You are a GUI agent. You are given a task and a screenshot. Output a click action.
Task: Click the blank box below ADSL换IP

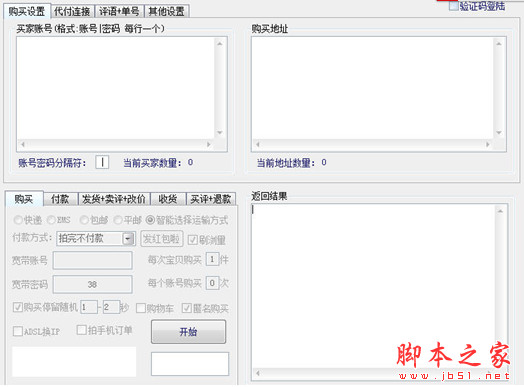point(74,362)
